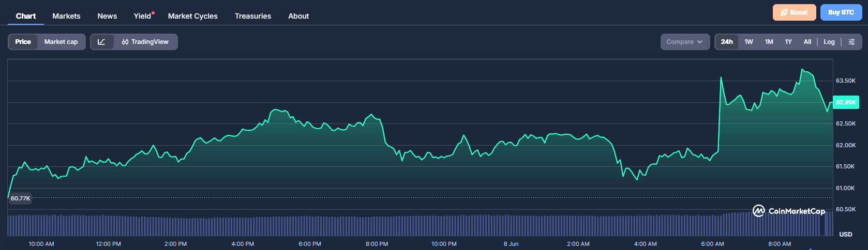Click the Buy BTC button
Screen dimensions: 868x250
click(841, 12)
